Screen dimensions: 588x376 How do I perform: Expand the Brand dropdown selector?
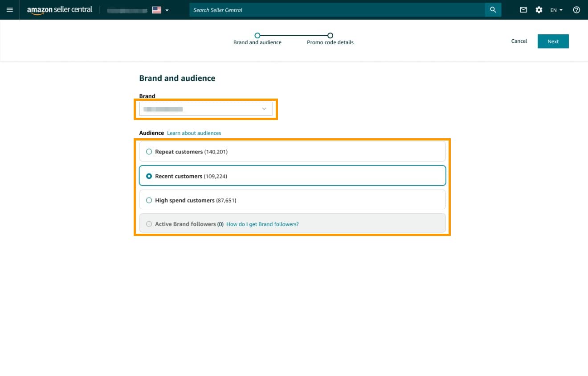pyautogui.click(x=206, y=109)
